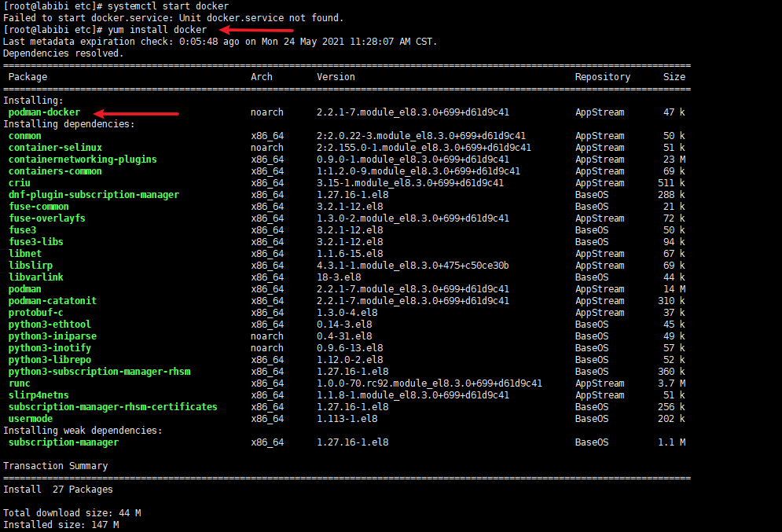Select the runc package name

[x=20, y=383]
